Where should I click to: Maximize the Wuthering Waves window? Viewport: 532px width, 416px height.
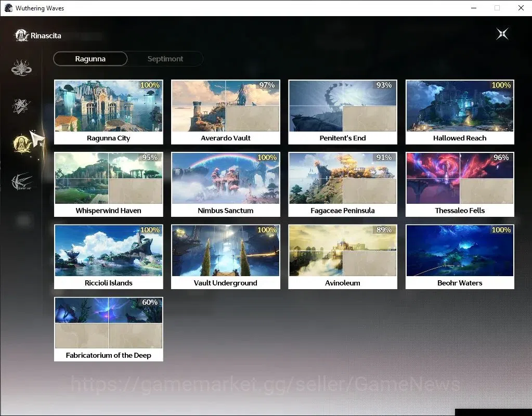497,8
